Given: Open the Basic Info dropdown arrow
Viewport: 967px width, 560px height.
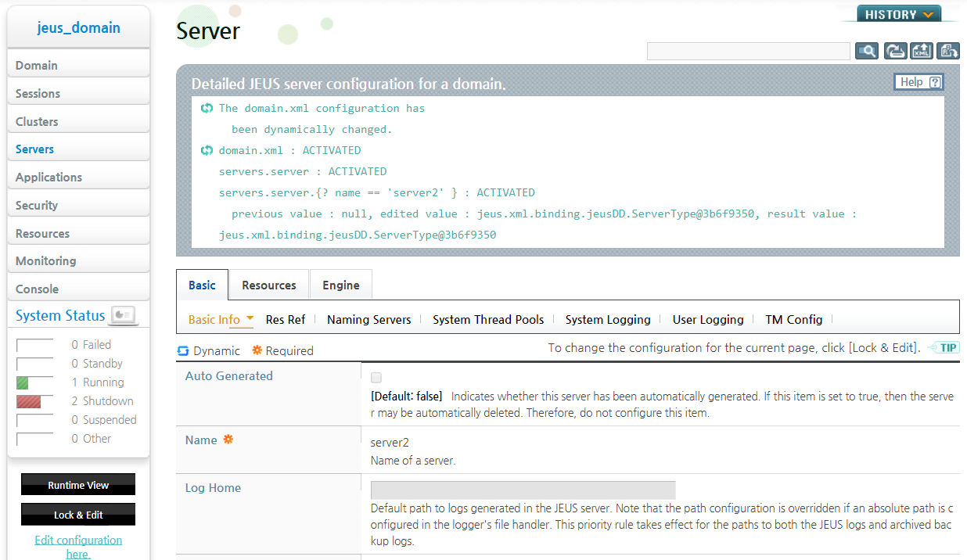Looking at the screenshot, I should point(250,318).
